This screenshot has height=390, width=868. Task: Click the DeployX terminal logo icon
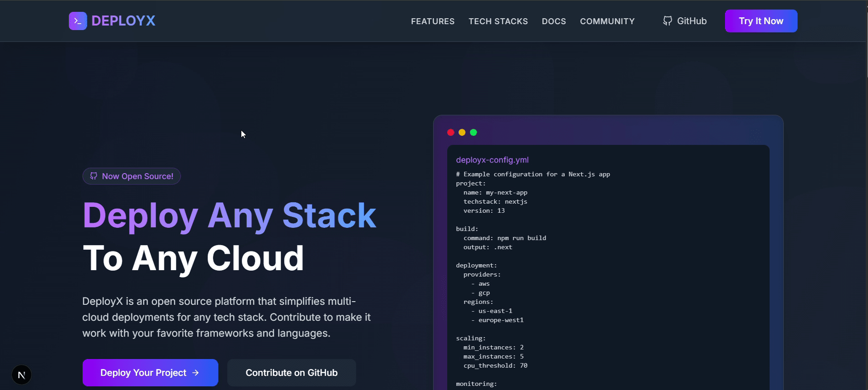[78, 21]
